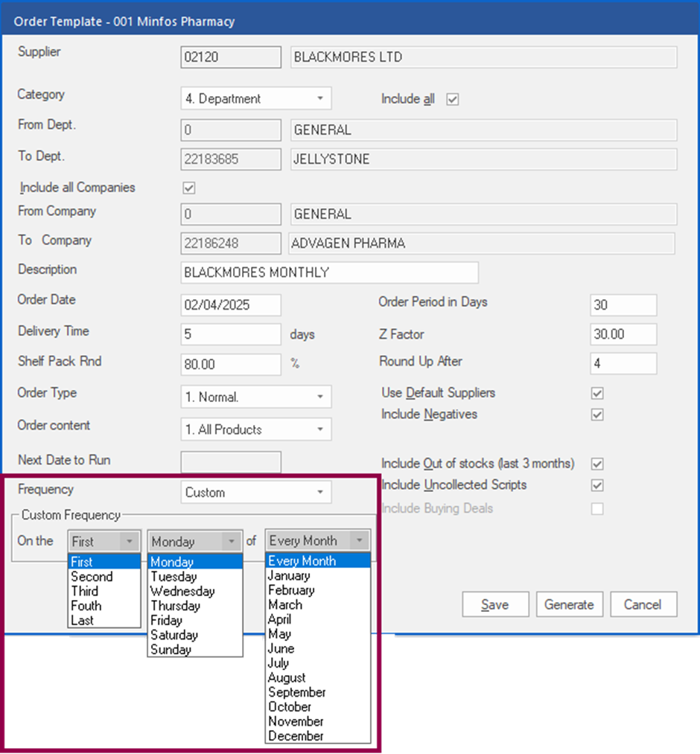This screenshot has width=700, height=754.
Task: Toggle Include all Companies checkbox
Action: click(189, 188)
